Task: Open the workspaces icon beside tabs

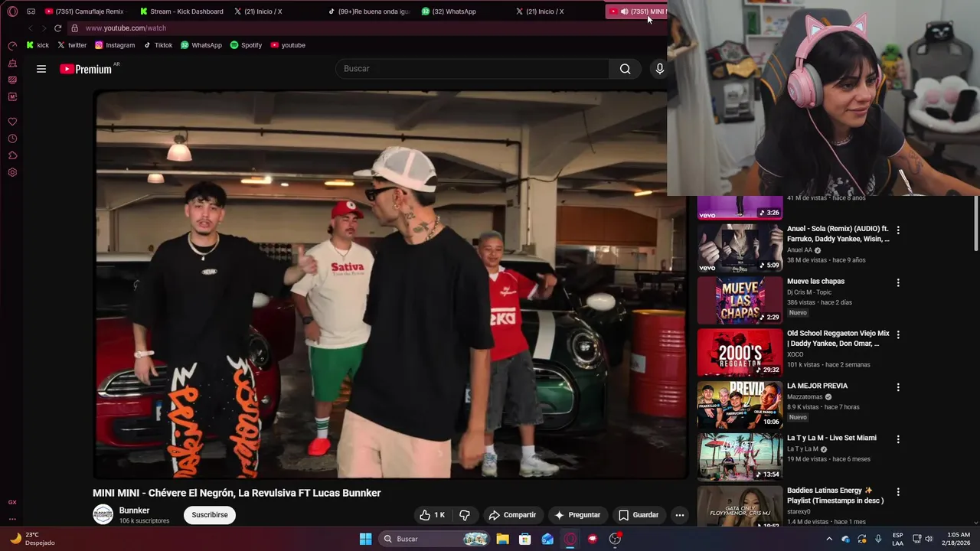Action: (x=31, y=11)
